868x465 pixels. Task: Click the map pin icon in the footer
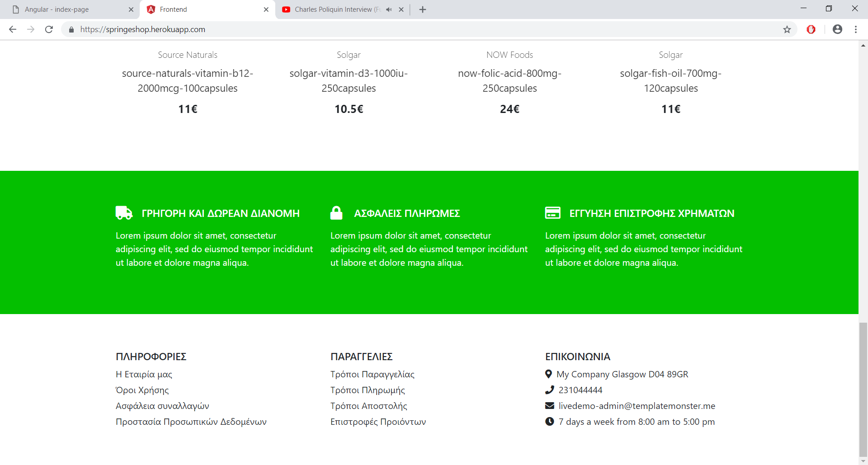point(548,374)
